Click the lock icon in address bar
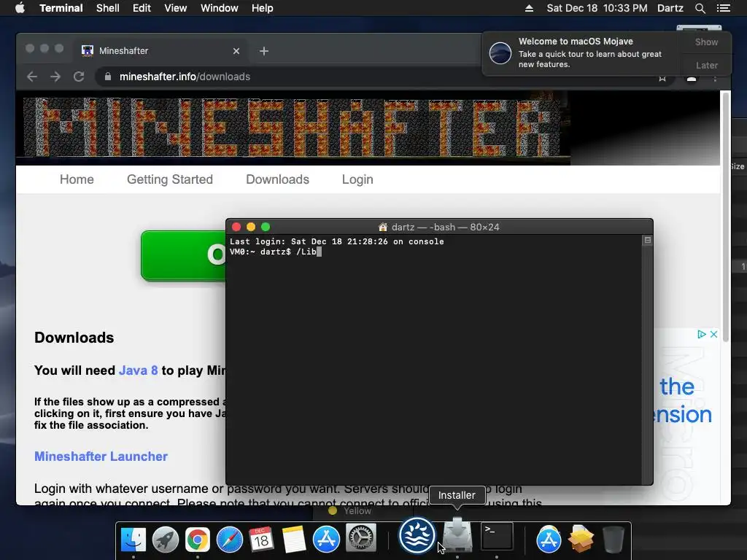This screenshot has width=747, height=560. [108, 77]
